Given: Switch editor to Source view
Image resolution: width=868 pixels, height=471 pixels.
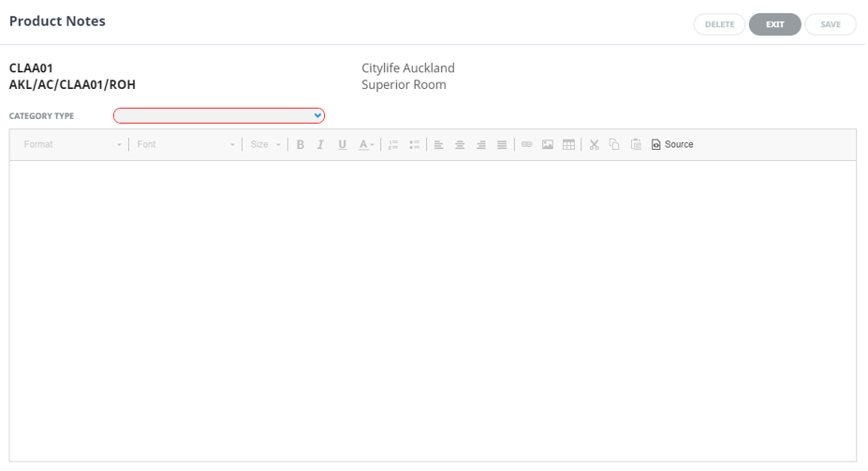Looking at the screenshot, I should 672,144.
